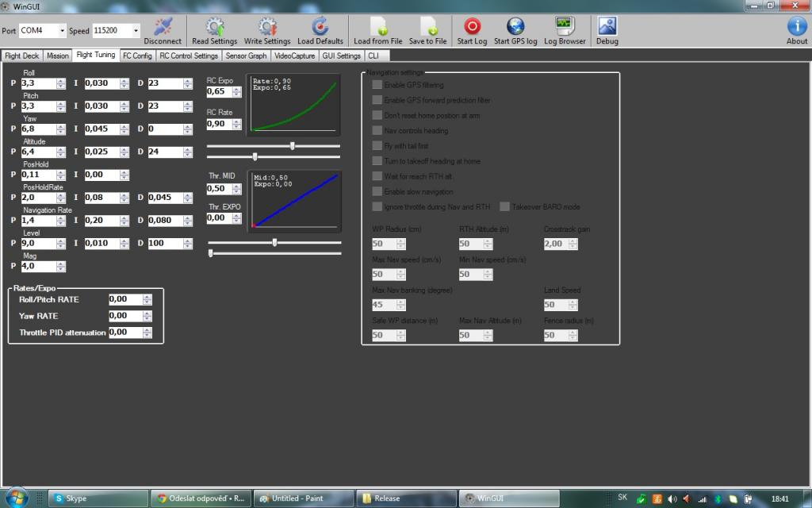The height and width of the screenshot is (508, 812).
Task: Click the RC Expo slider handle
Action: coord(293,146)
